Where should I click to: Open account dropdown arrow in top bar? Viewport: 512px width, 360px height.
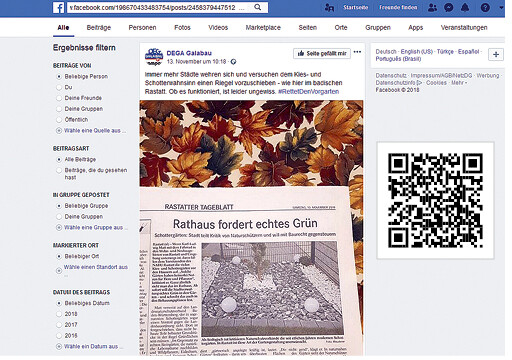point(501,8)
